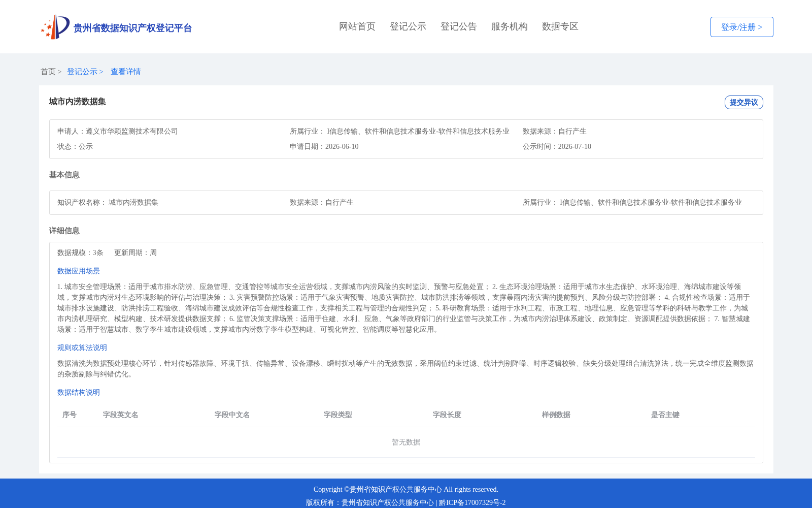Click the 字段长度 column header
The image size is (812, 508).
[x=447, y=415]
